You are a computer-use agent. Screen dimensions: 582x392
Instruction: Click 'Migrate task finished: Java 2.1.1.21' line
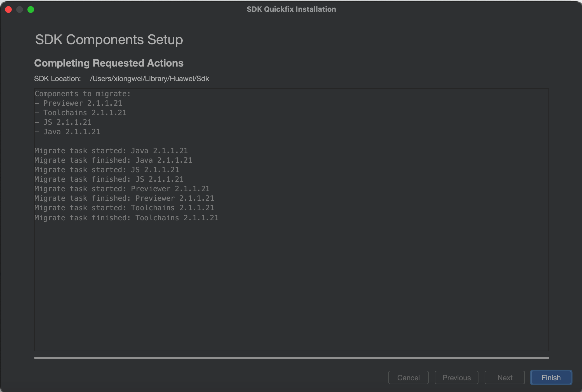point(113,160)
